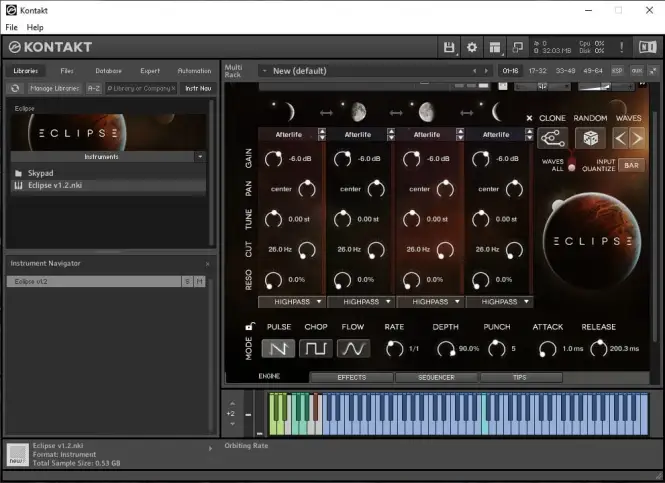The image size is (665, 483).
Task: Open Eclipse Instruments dropdown arrow
Action: click(200, 156)
